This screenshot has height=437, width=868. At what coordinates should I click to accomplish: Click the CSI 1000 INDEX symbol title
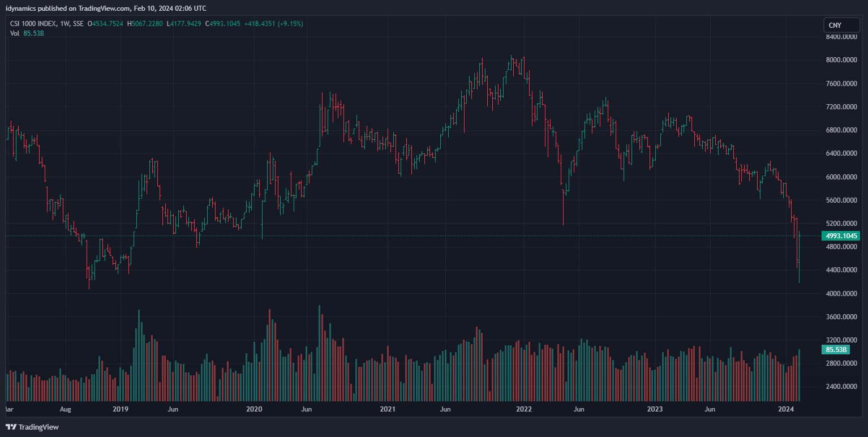pos(33,24)
